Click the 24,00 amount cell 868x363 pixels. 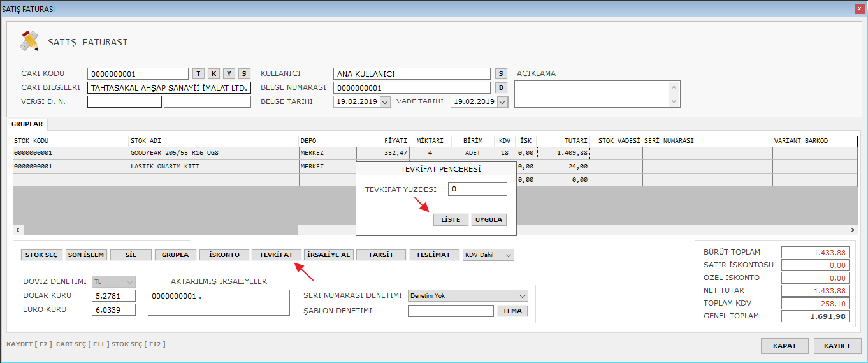[563, 167]
